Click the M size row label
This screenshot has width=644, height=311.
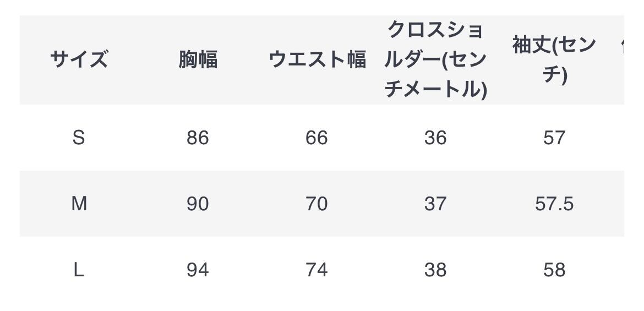[x=79, y=204]
